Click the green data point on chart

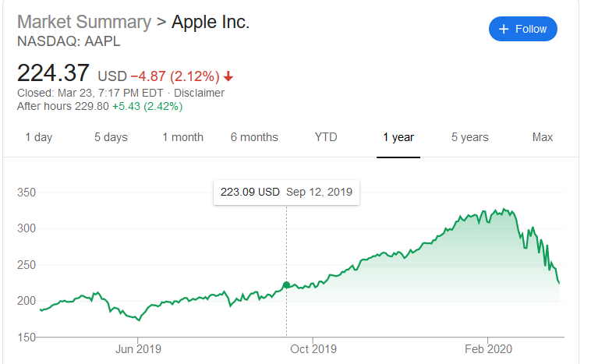(x=286, y=285)
